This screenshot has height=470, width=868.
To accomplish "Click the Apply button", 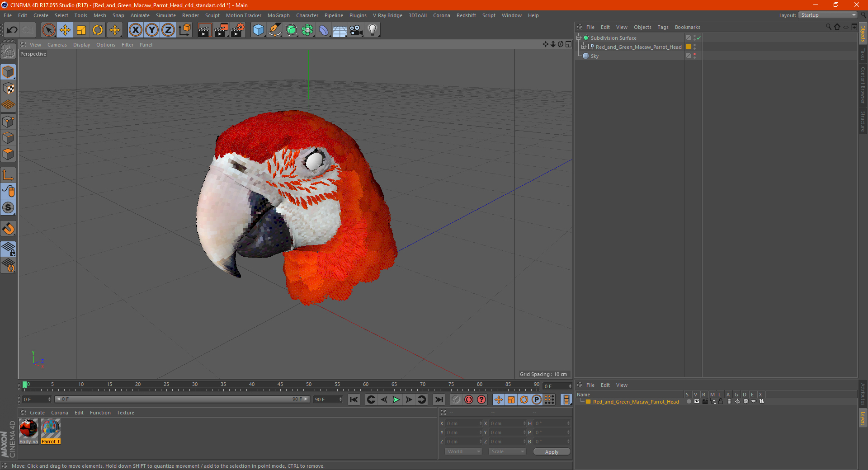I will tap(552, 452).
